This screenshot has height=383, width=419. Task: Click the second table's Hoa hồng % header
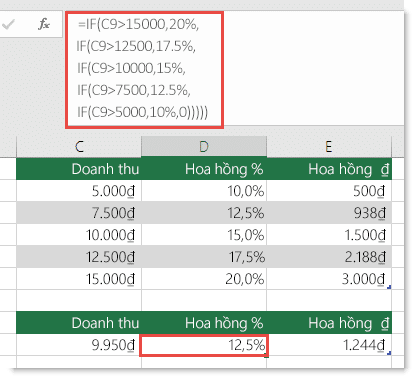[x=204, y=323]
